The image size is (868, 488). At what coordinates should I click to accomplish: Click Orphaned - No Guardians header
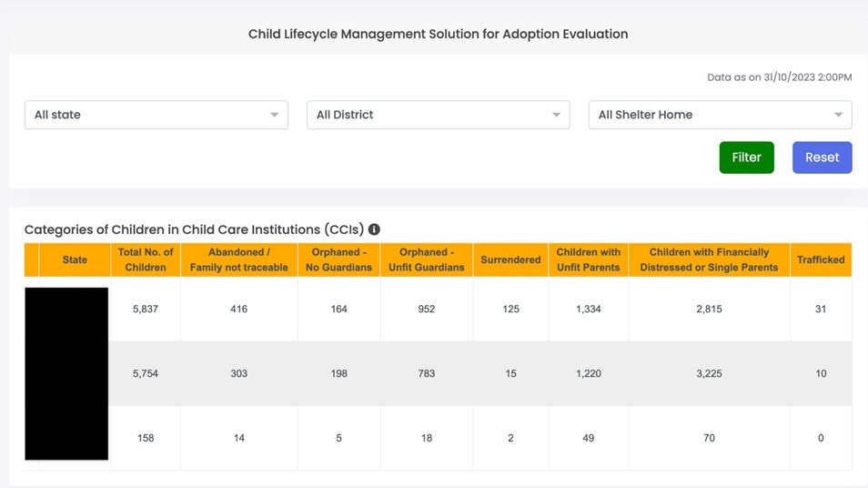pyautogui.click(x=338, y=259)
